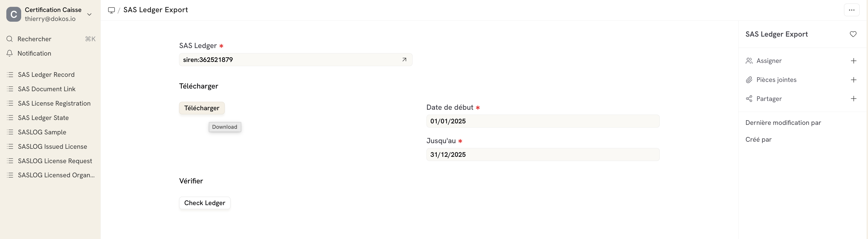Image resolution: width=868 pixels, height=239 pixels.
Task: Click the Jusqu'au date field
Action: pos(542,154)
